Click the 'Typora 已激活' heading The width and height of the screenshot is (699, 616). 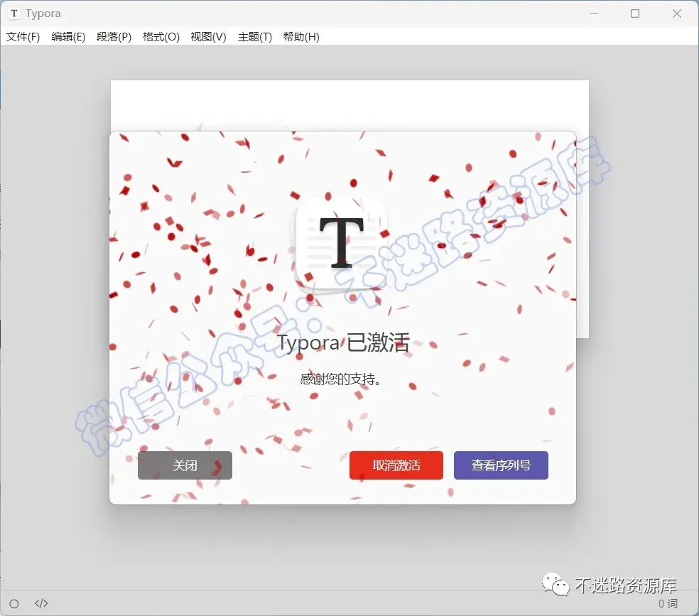point(343,342)
